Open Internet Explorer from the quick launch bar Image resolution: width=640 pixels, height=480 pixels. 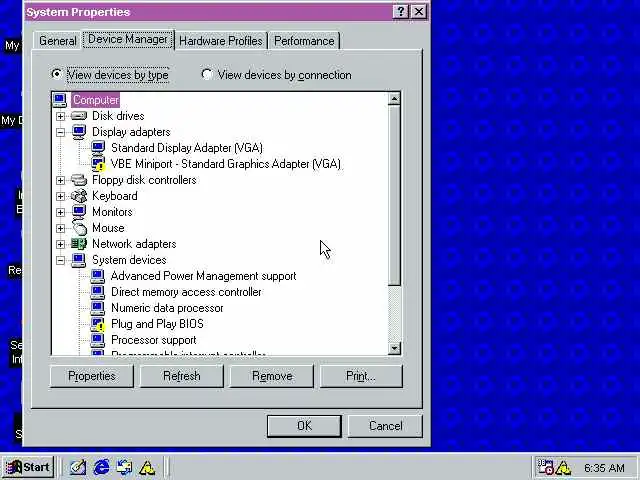(x=101, y=467)
